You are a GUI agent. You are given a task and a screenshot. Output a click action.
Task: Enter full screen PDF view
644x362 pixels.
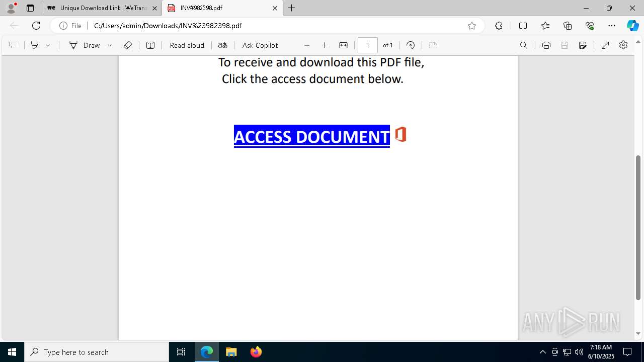(x=605, y=45)
